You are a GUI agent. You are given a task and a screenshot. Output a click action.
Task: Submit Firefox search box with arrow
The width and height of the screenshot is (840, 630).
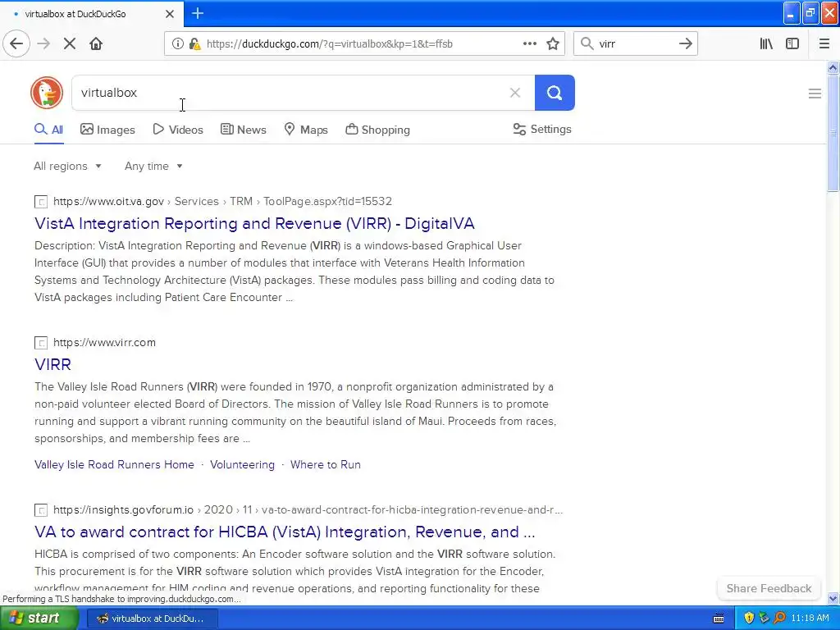686,44
